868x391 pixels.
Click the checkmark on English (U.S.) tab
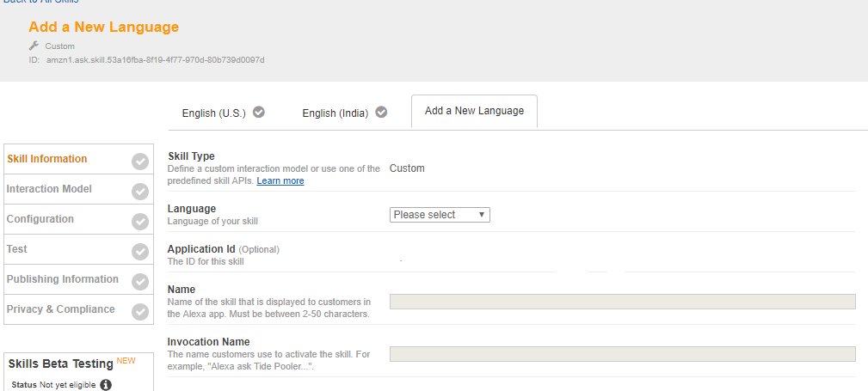(x=259, y=113)
